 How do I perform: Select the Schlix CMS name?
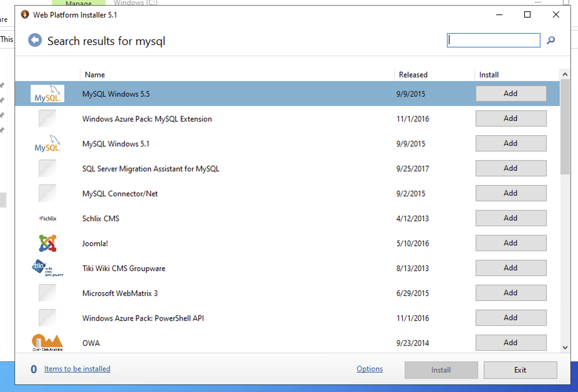101,218
